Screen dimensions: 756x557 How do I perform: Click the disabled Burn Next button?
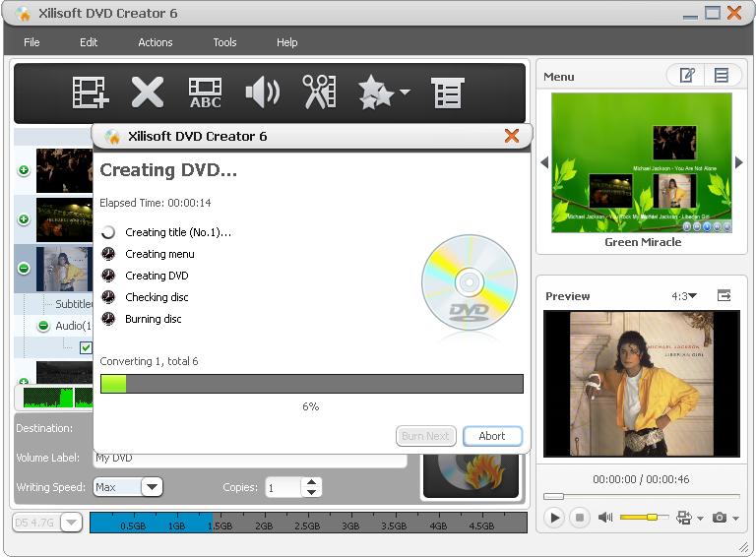(425, 436)
